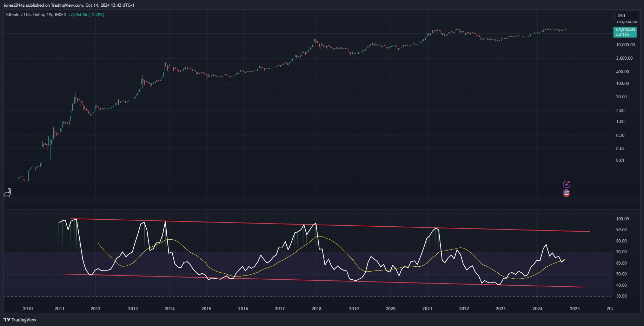Screen dimensions: 644x326
Task: Click the 10,000.00 price scale label
Action: pos(625,45)
